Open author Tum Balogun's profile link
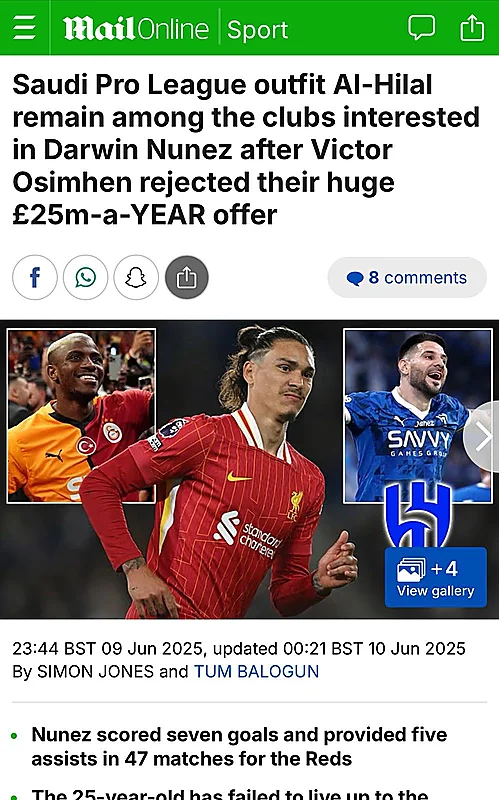 [x=256, y=671]
